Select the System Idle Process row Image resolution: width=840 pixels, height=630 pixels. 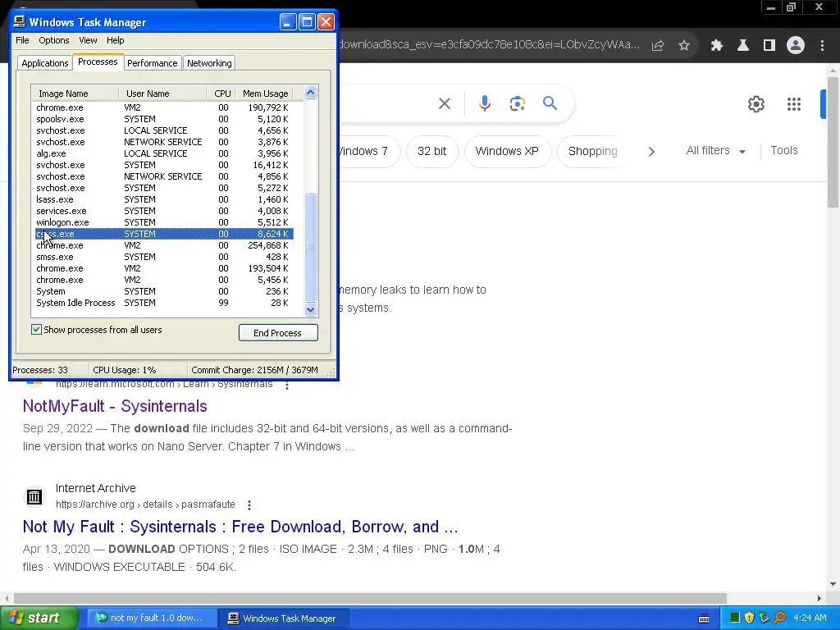163,303
